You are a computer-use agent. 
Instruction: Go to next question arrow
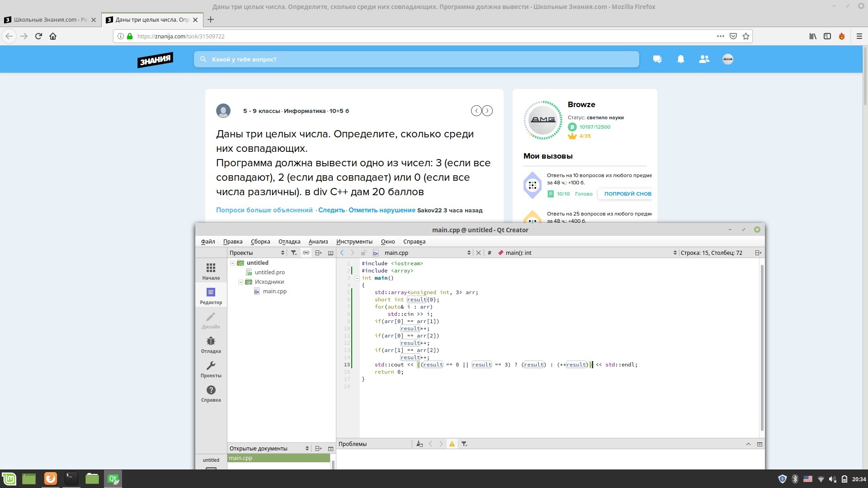pyautogui.click(x=487, y=111)
